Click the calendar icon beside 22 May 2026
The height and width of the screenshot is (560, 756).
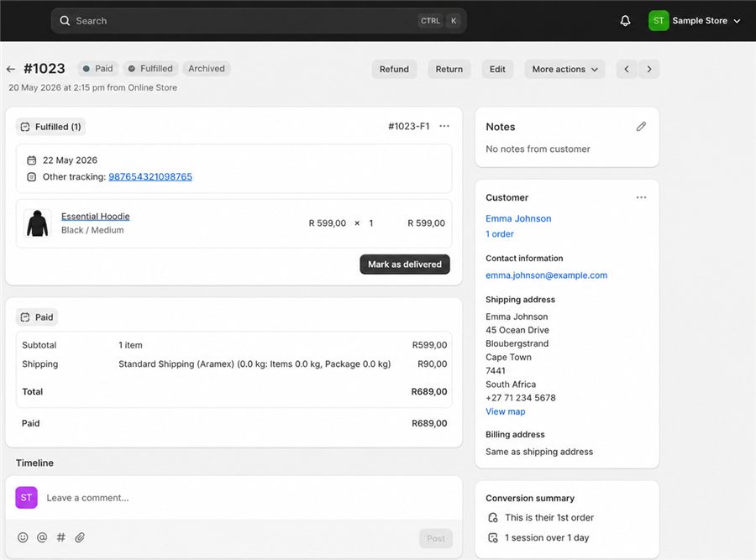(x=31, y=160)
